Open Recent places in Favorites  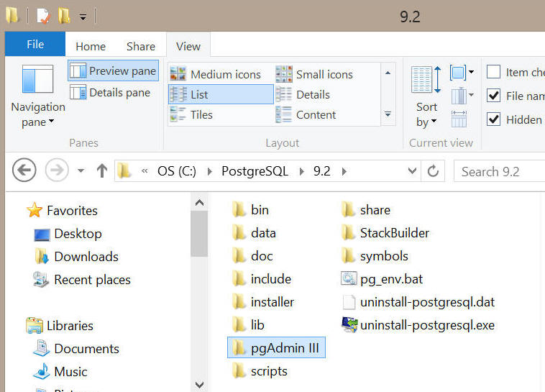pos(83,280)
